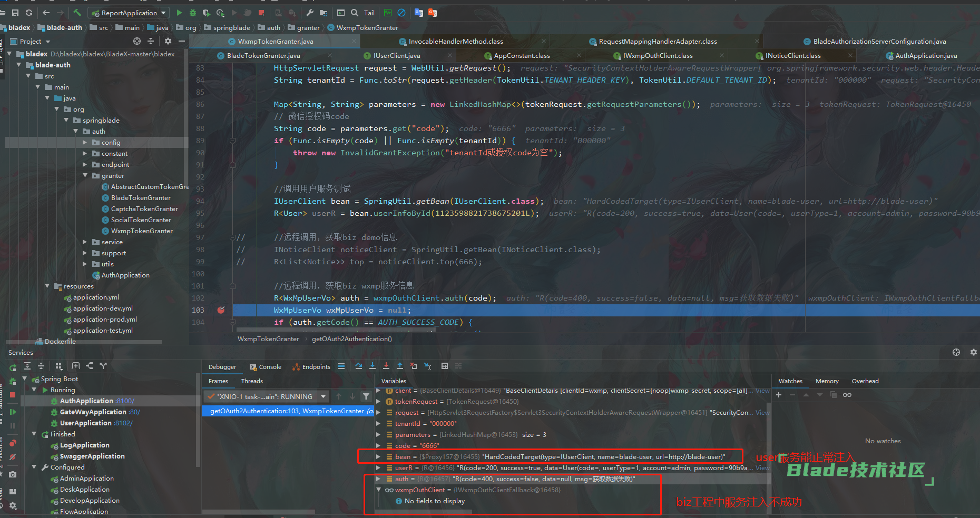Click the Rerun icon in Services sidebar
This screenshot has width=980, height=518.
13,367
